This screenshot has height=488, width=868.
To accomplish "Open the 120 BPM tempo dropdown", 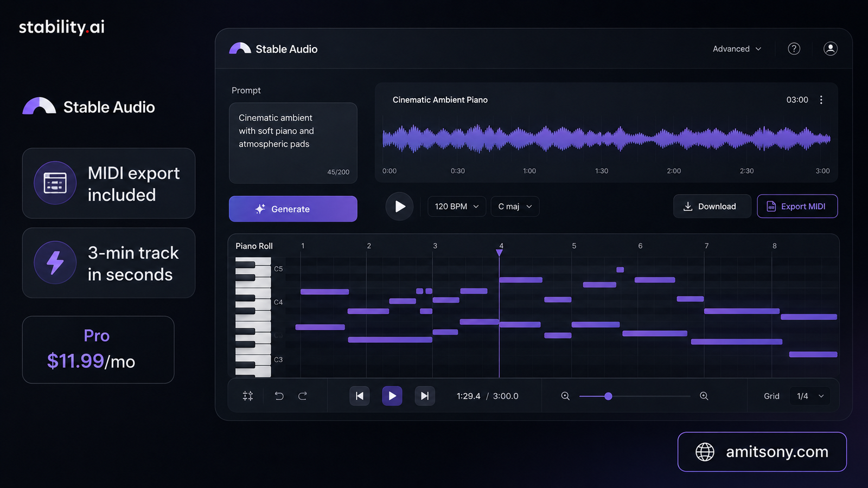I will [457, 207].
